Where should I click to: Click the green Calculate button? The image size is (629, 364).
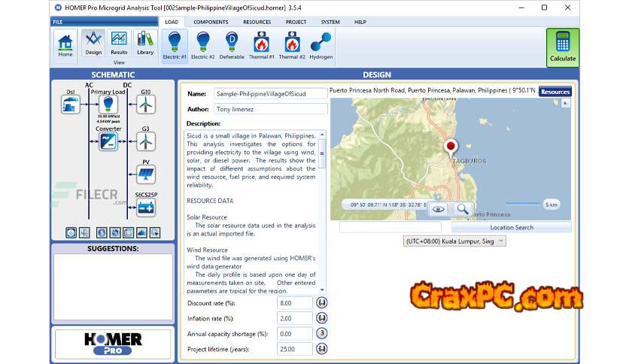point(563,47)
